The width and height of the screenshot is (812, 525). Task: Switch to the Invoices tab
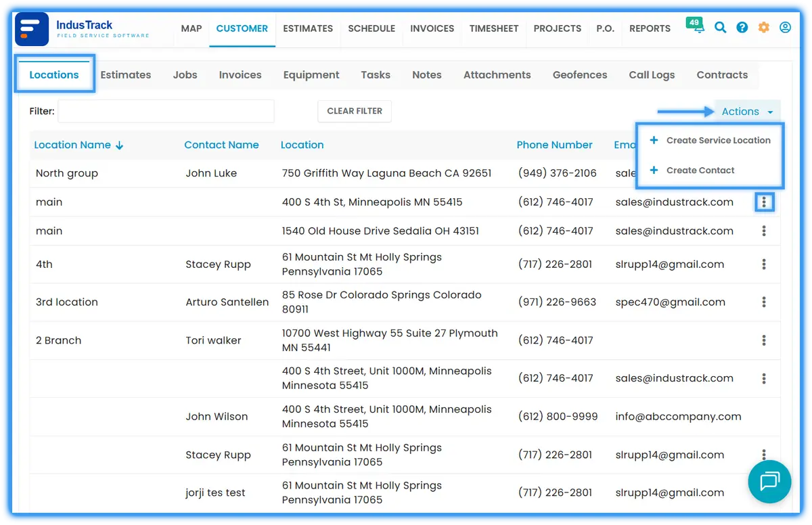[x=240, y=75]
